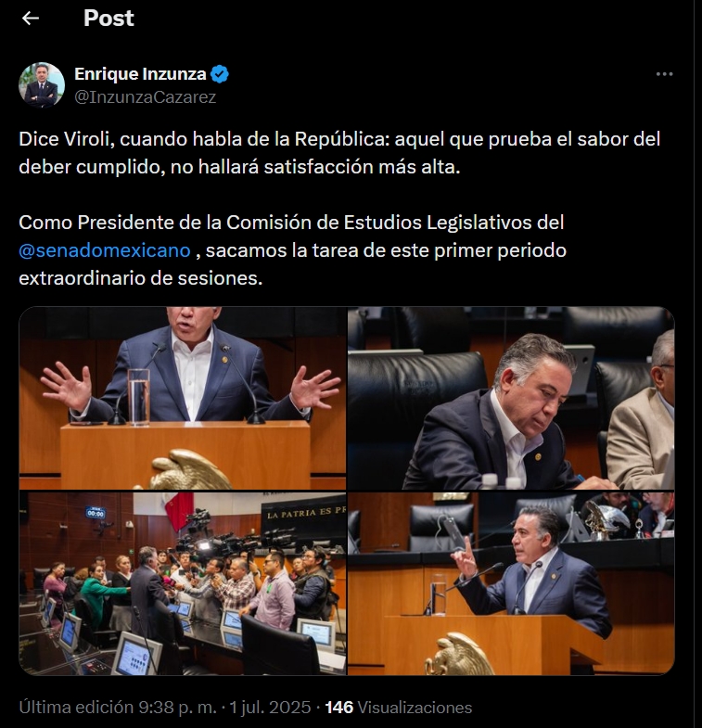Go back using the left arrow
Image resolution: width=702 pixels, height=728 pixels.
31,19
